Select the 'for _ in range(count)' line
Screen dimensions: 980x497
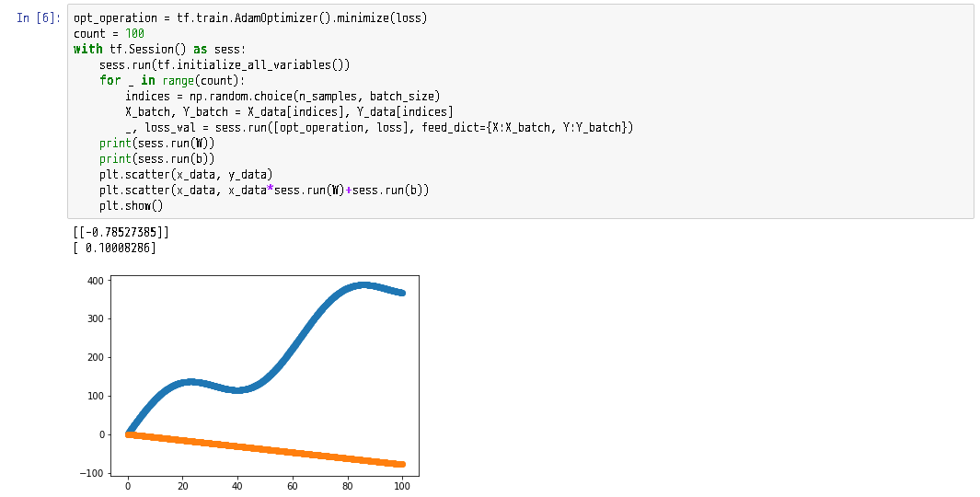click(172, 80)
